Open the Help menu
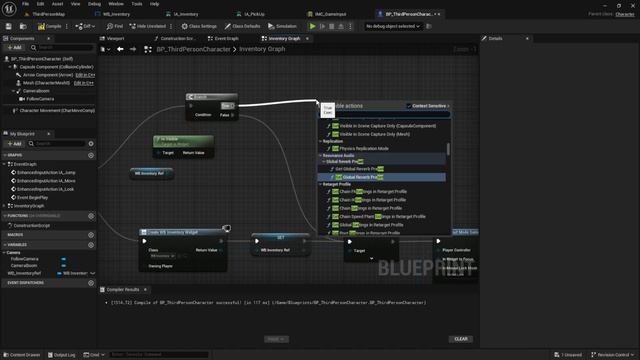This screenshot has width=640, height=360. pyautogui.click(x=154, y=4)
